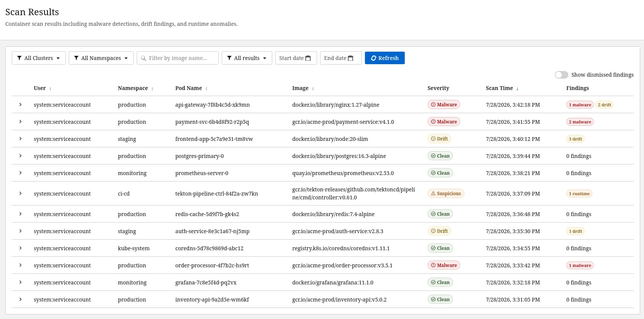The width and height of the screenshot is (644, 319).
Task: Click the 3 drift findings tag
Action: click(575, 139)
